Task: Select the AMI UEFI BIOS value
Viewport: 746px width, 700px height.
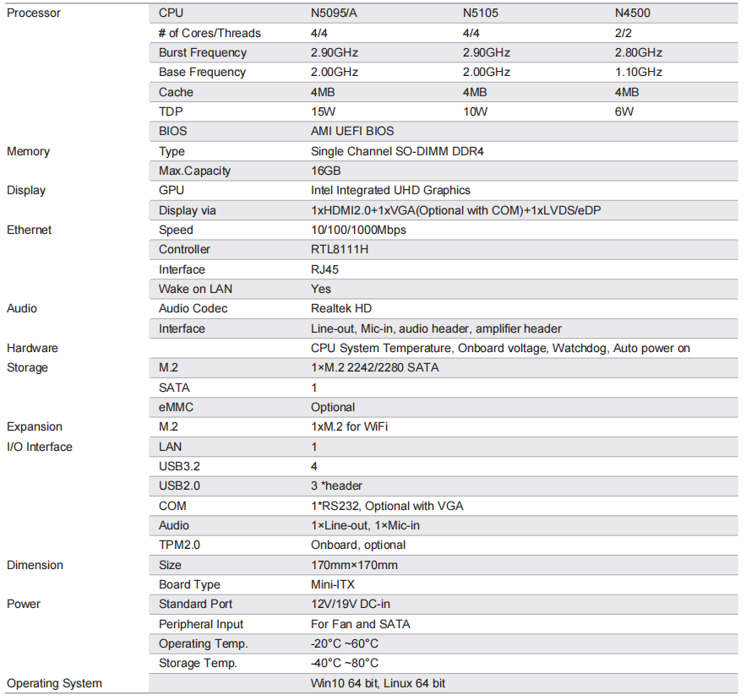Action: pos(352,131)
